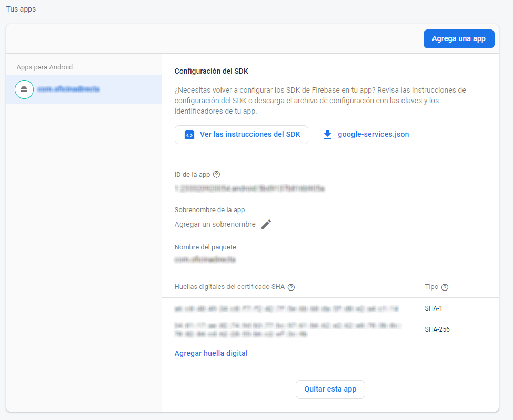The image size is (513, 420).
Task: Select the SHA-256 fingerprint value
Action: (287, 329)
